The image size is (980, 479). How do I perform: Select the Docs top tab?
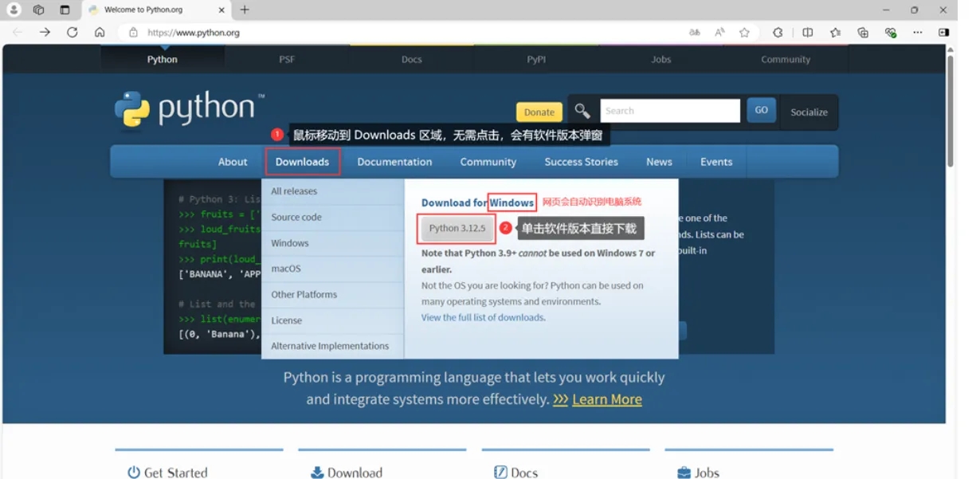412,59
